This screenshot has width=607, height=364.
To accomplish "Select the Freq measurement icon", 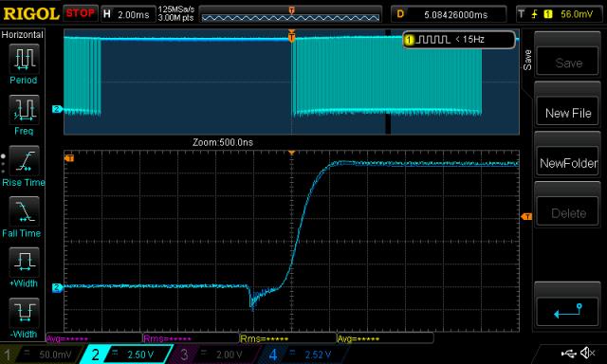I will (x=24, y=109).
